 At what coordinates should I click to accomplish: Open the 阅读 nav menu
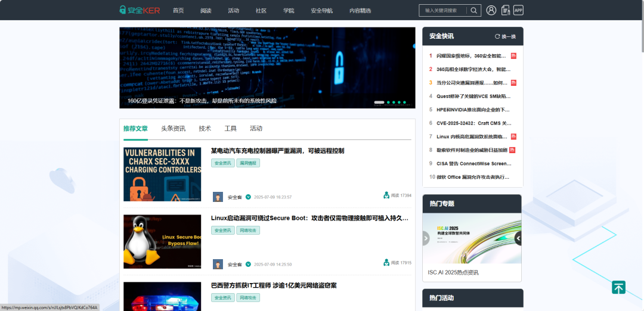click(x=206, y=11)
